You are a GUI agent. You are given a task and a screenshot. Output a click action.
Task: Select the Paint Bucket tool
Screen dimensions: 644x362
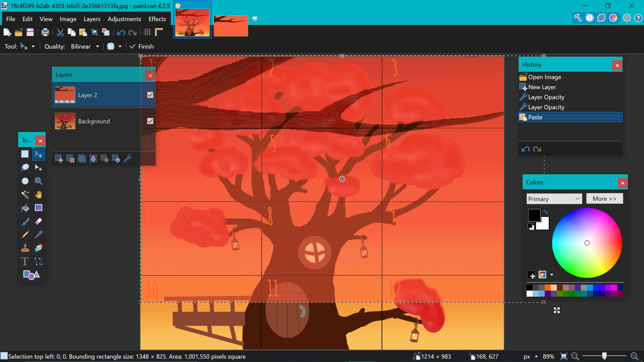pyautogui.click(x=25, y=208)
